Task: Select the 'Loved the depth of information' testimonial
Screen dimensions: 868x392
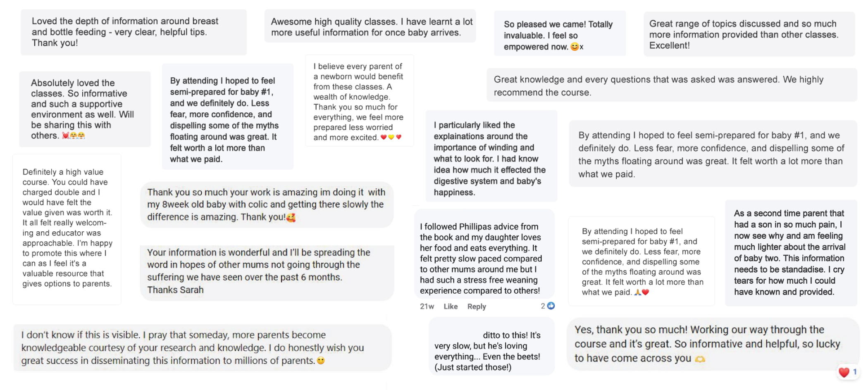Action: (134, 32)
